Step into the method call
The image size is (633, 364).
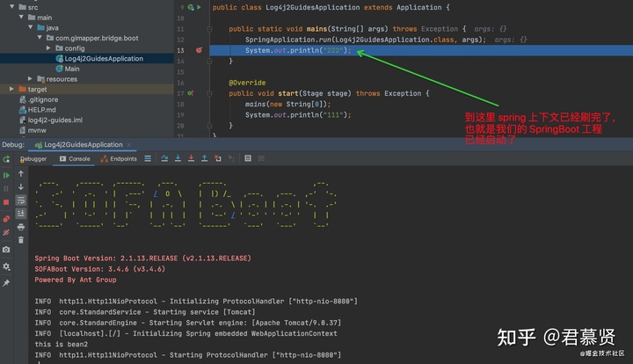[x=178, y=158]
